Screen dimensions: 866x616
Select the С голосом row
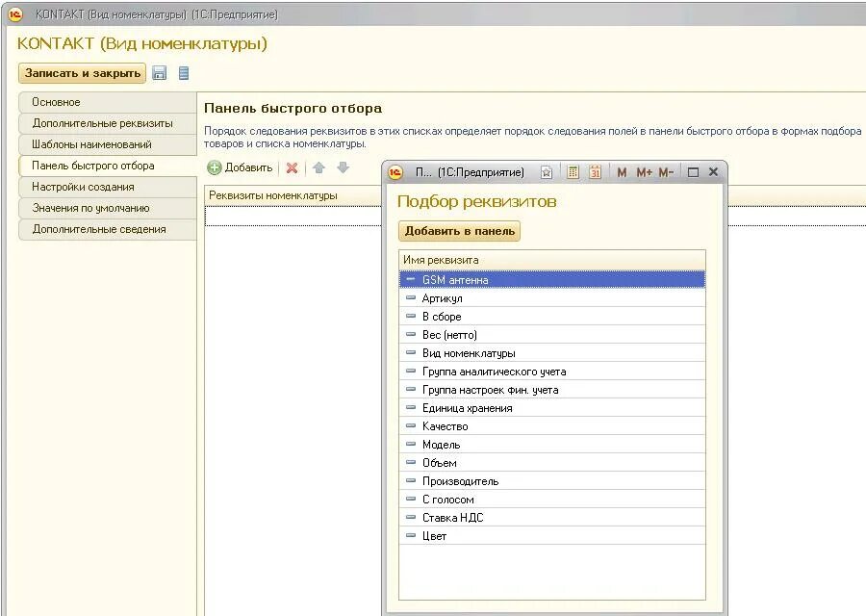[551, 499]
